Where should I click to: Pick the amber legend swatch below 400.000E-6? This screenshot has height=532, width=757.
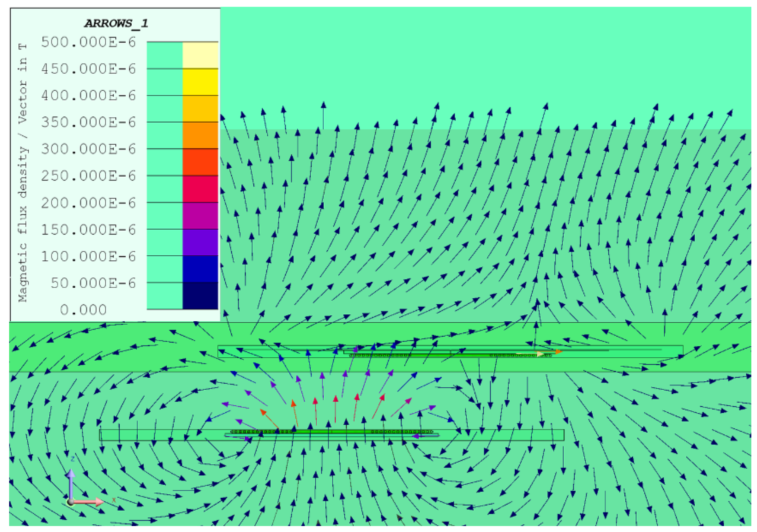click(x=200, y=109)
